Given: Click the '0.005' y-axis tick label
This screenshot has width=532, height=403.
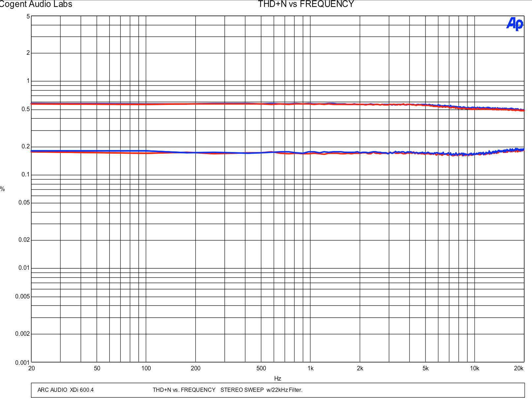Looking at the screenshot, I should coord(22,296).
